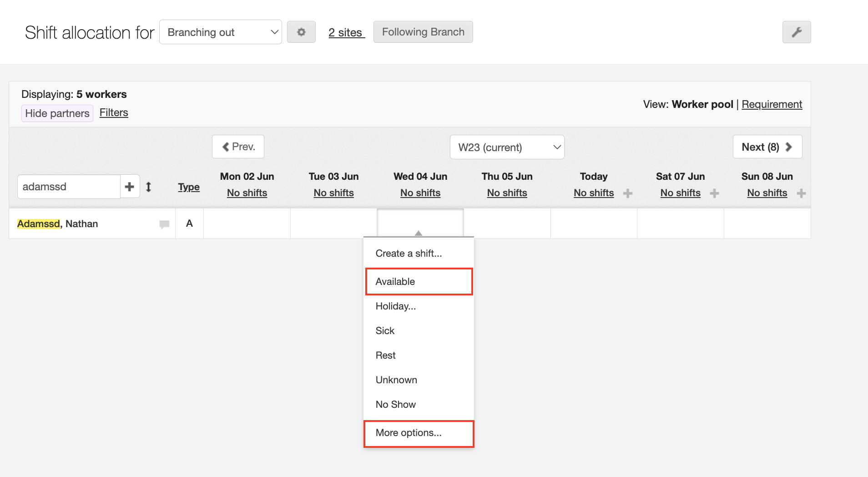Viewport: 868px width, 477px height.
Task: Expand the W23 (current) week selector
Action: pos(507,147)
